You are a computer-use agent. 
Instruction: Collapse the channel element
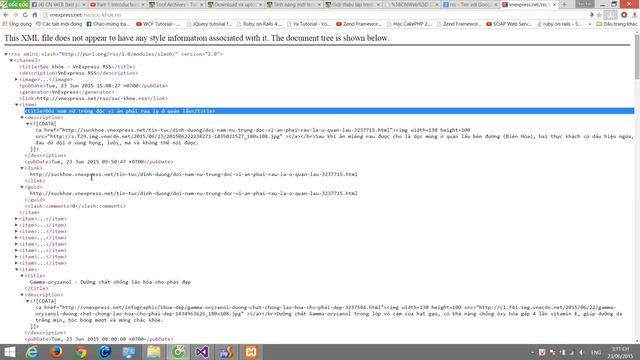click(x=11, y=60)
